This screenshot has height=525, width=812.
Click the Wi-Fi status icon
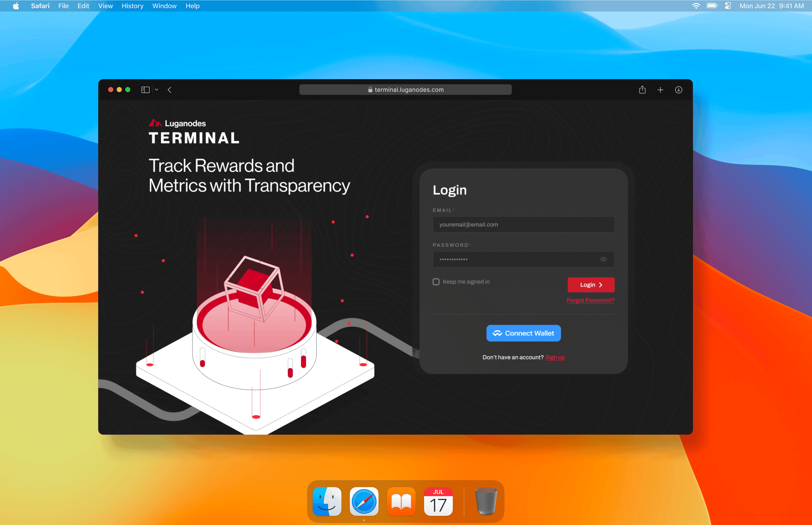(696, 6)
